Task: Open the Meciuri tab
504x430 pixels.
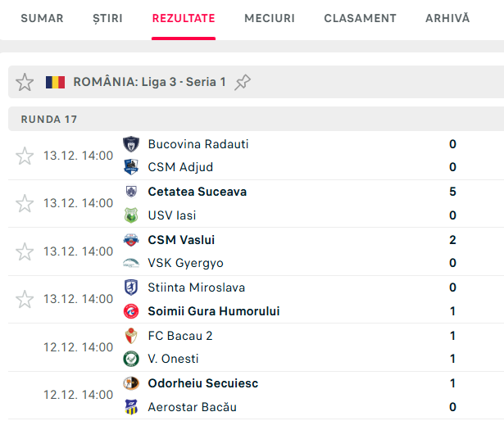Action: 270,18
